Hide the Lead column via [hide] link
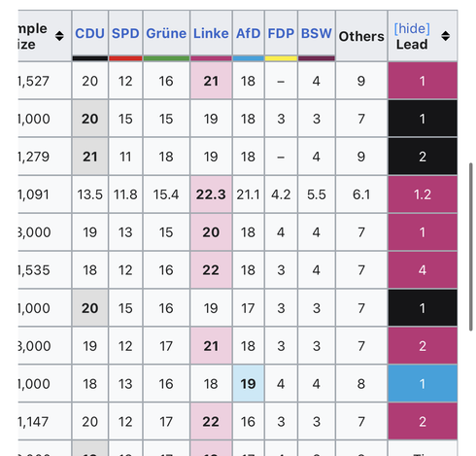Screen dimensions: 476x456 click(412, 28)
